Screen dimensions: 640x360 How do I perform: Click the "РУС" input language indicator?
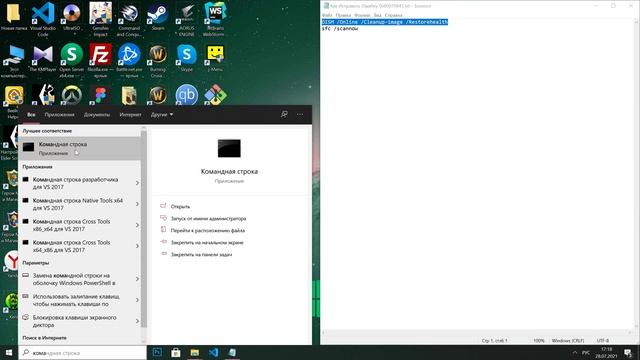coord(586,353)
